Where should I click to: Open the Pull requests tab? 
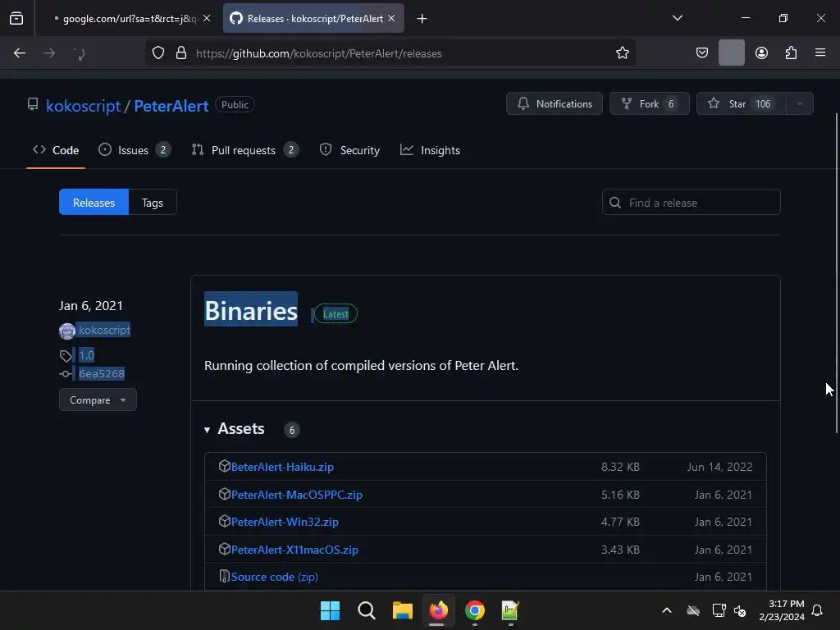click(x=244, y=150)
